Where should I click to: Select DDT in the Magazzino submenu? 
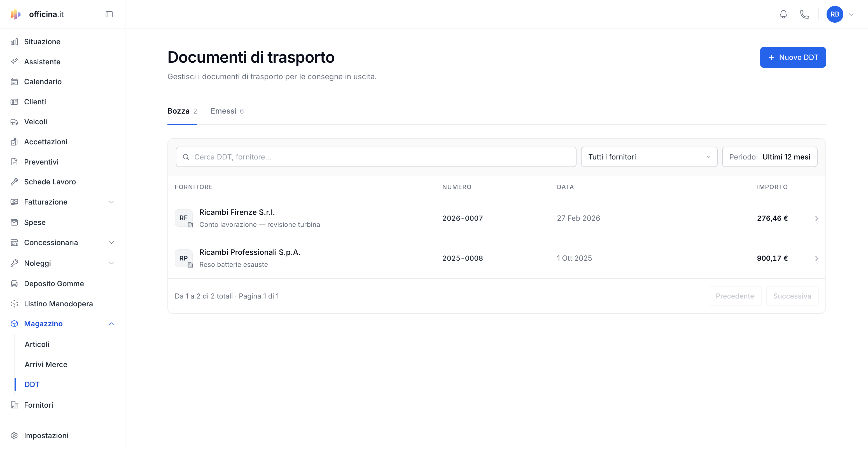point(32,384)
